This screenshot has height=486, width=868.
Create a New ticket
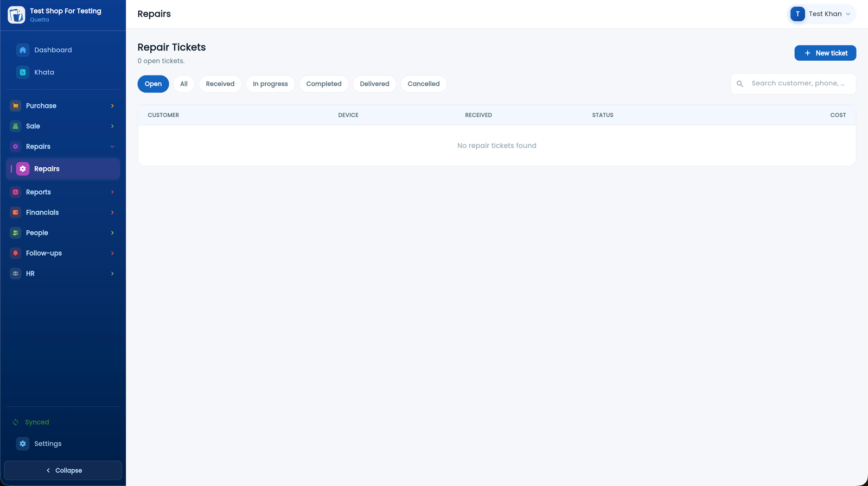pos(825,53)
